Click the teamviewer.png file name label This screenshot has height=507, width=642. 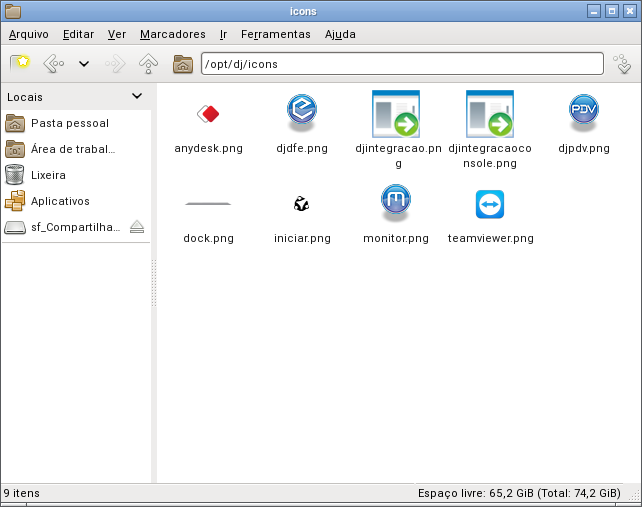491,238
